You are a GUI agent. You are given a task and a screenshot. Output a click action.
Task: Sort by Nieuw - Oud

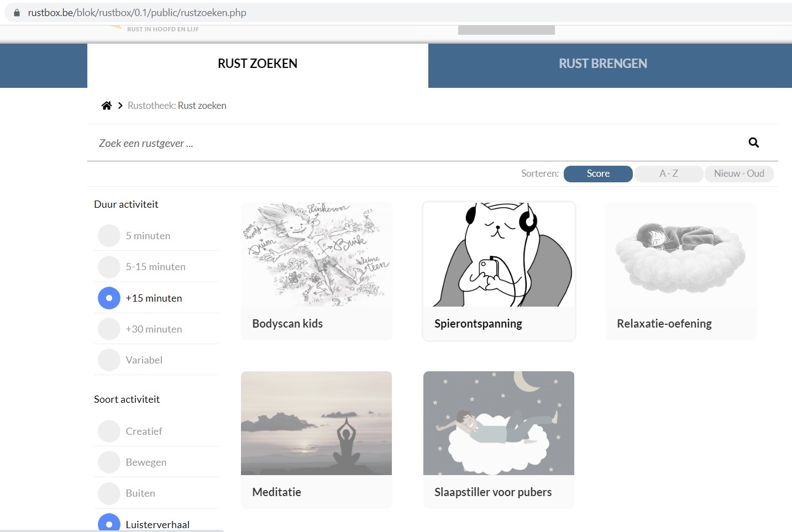[x=739, y=173]
